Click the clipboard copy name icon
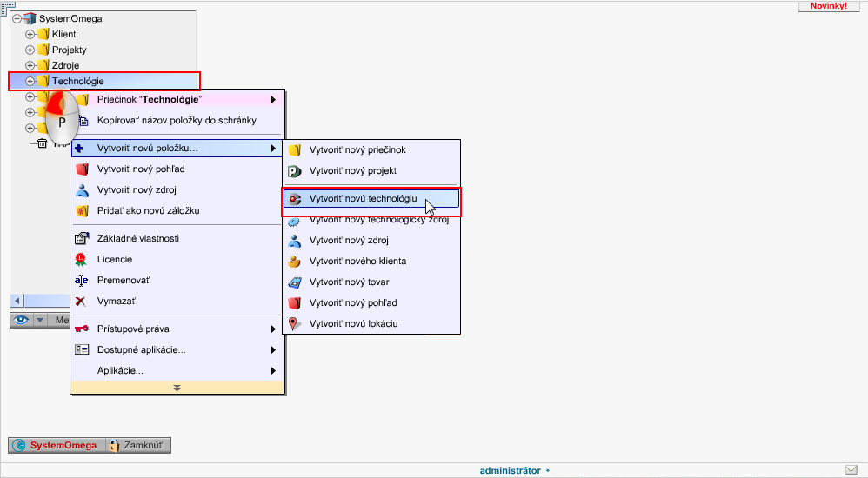The height and width of the screenshot is (478, 868). pyautogui.click(x=83, y=121)
